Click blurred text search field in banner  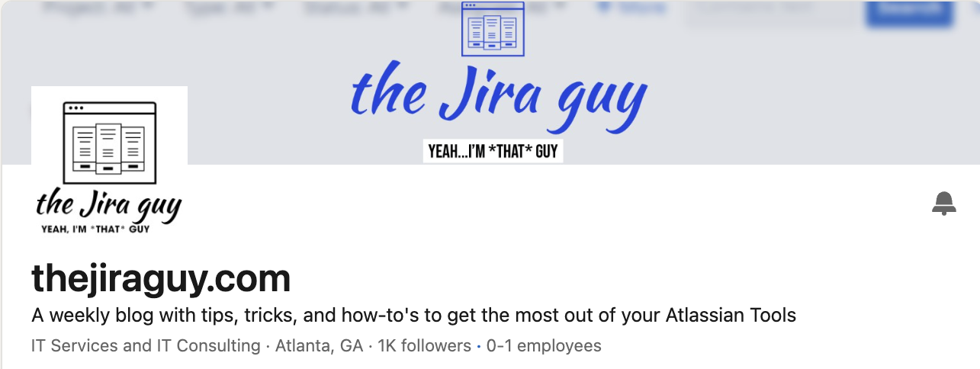pos(770,11)
